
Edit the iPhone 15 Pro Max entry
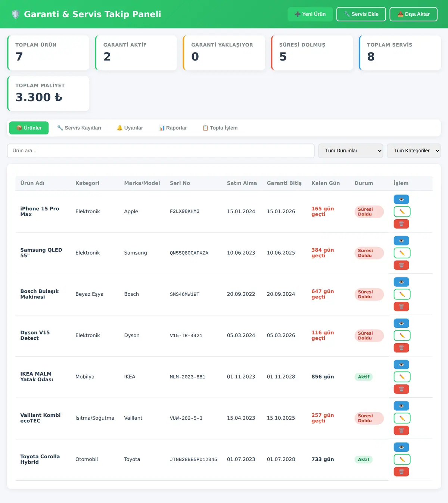point(402,212)
